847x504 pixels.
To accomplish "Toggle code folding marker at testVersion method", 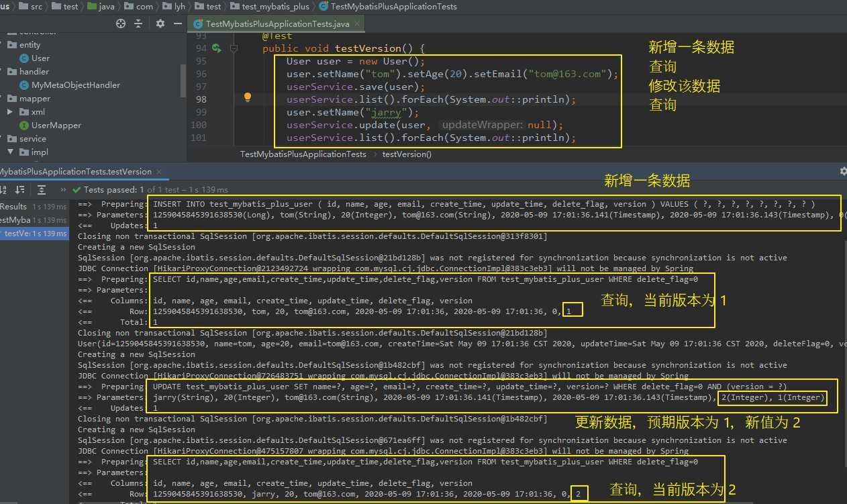I will click(x=234, y=48).
